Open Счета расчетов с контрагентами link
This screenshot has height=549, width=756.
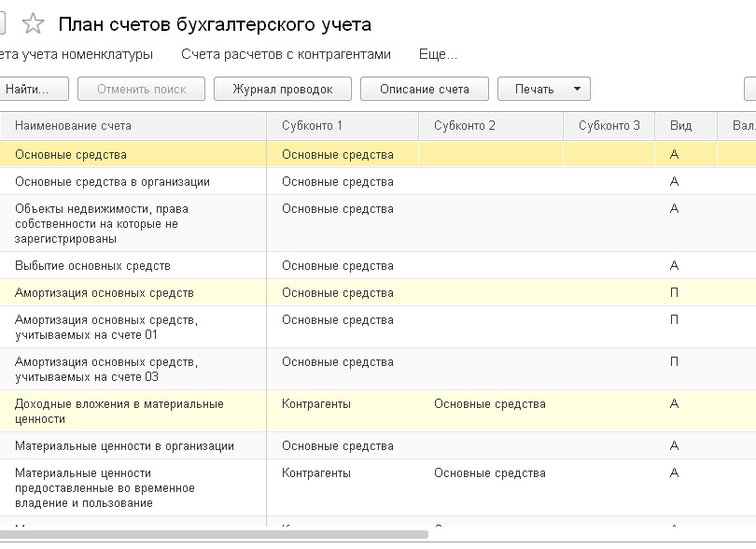[x=286, y=54]
